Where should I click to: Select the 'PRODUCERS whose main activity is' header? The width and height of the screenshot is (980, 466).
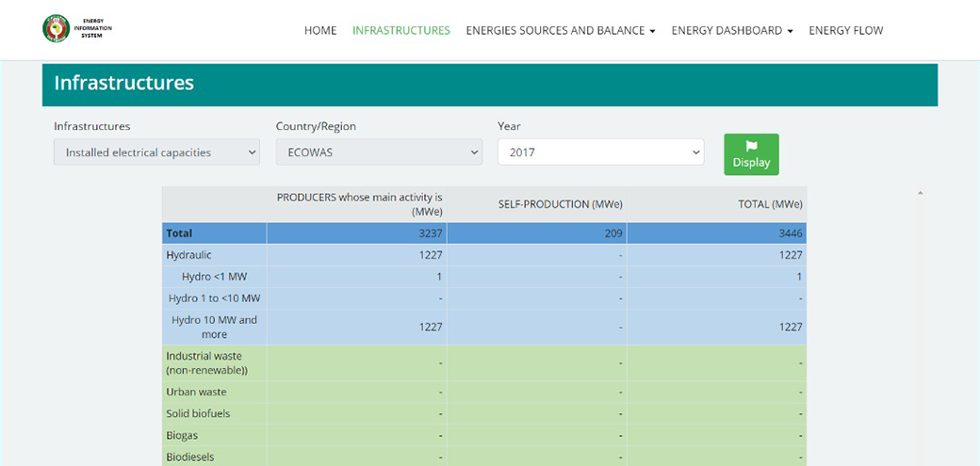359,204
